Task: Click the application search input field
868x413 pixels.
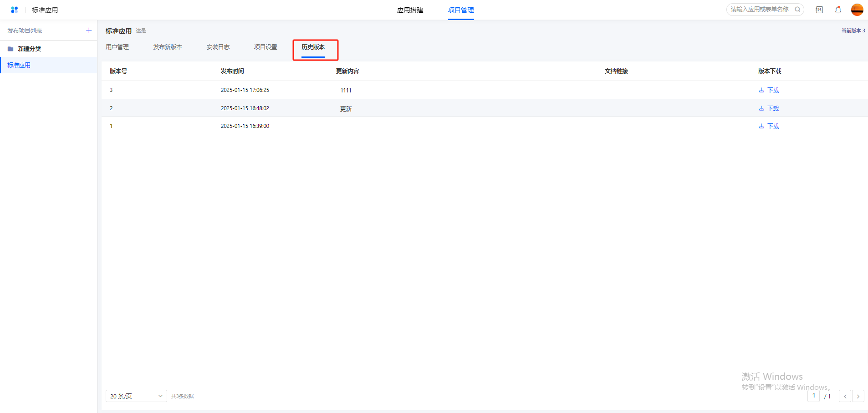Action: (x=760, y=9)
